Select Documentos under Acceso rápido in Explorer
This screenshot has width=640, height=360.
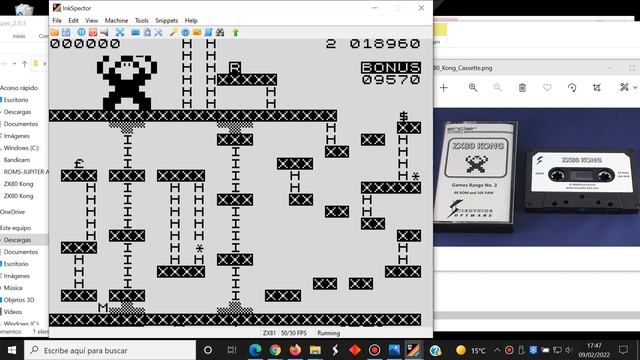pos(20,124)
